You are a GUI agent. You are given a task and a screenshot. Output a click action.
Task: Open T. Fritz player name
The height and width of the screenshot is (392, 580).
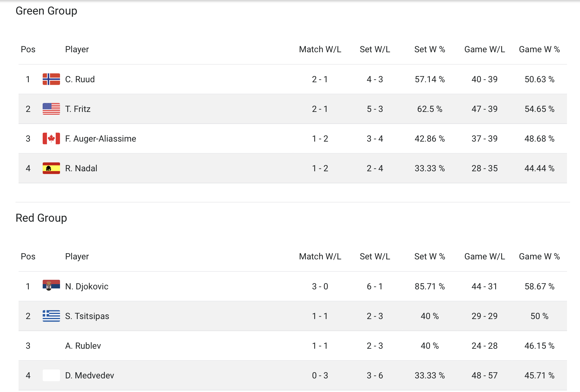(x=78, y=109)
